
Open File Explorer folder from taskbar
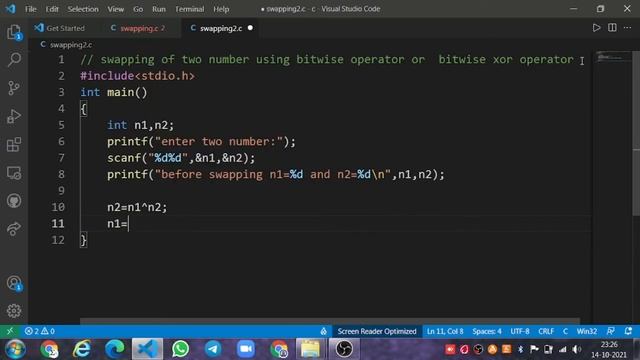[x=310, y=349]
